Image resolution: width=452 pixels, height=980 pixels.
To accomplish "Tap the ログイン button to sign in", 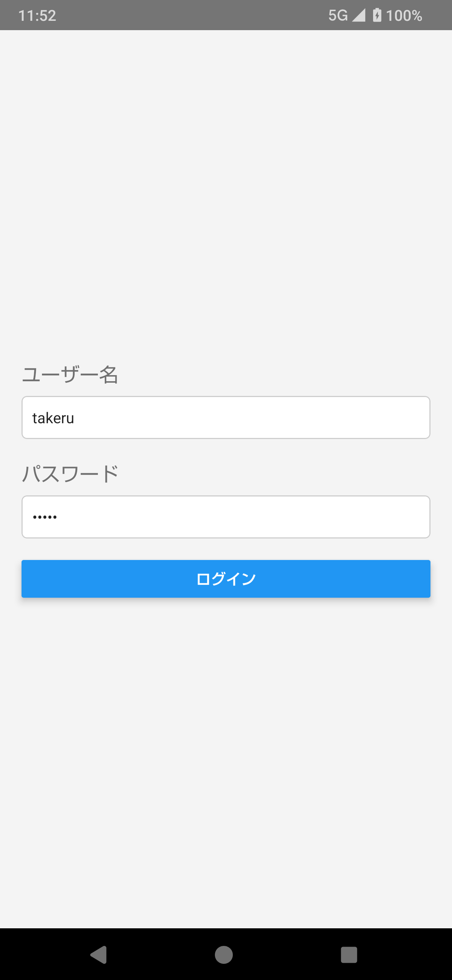I will (x=226, y=579).
